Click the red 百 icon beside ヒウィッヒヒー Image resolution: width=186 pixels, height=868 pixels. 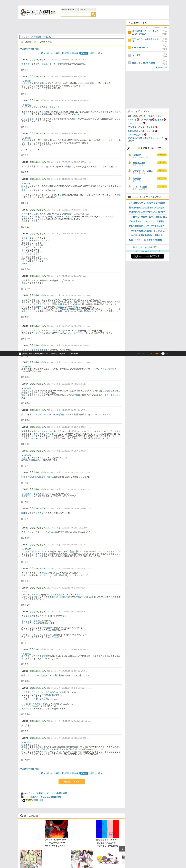(x=144, y=123)
